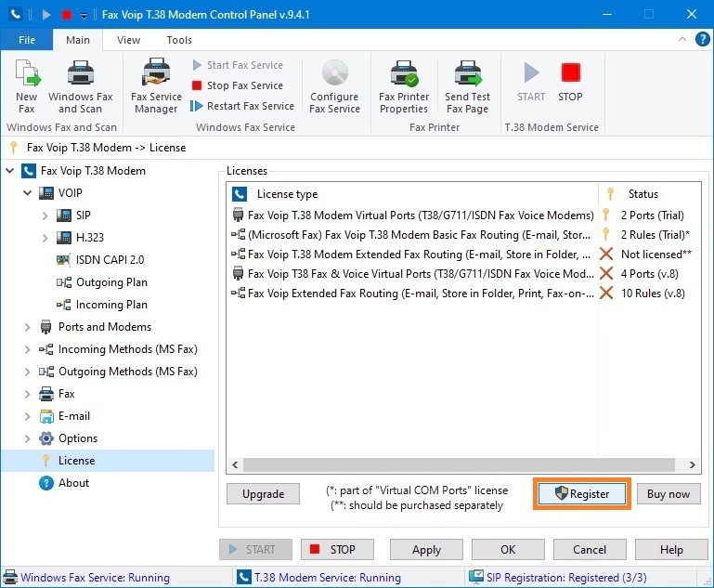Open help via blue question mark icon

[x=702, y=39]
